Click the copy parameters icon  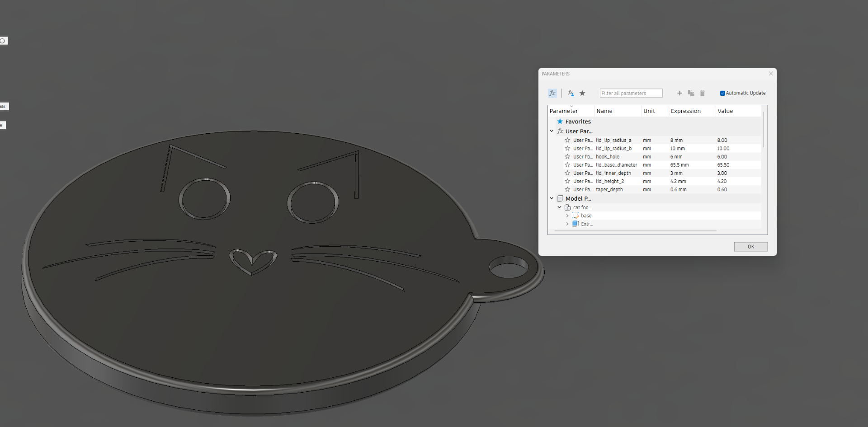point(691,93)
